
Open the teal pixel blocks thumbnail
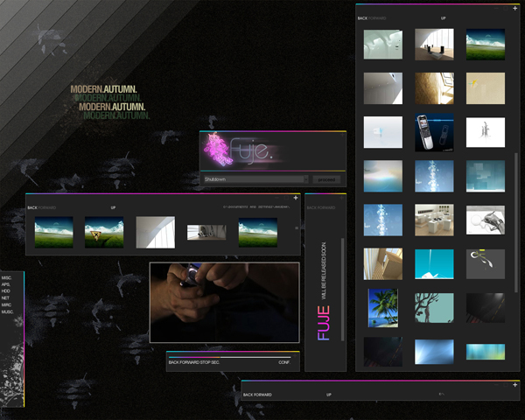coord(486,176)
